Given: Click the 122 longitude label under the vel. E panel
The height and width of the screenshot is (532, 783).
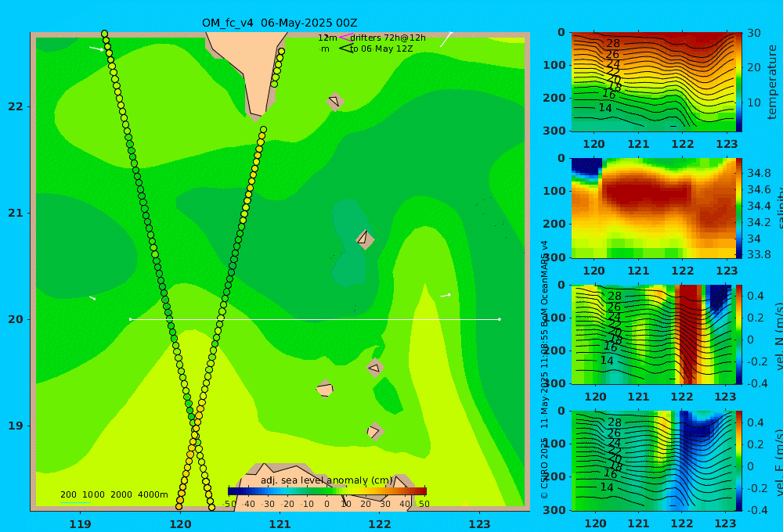Looking at the screenshot, I should click(x=682, y=523).
